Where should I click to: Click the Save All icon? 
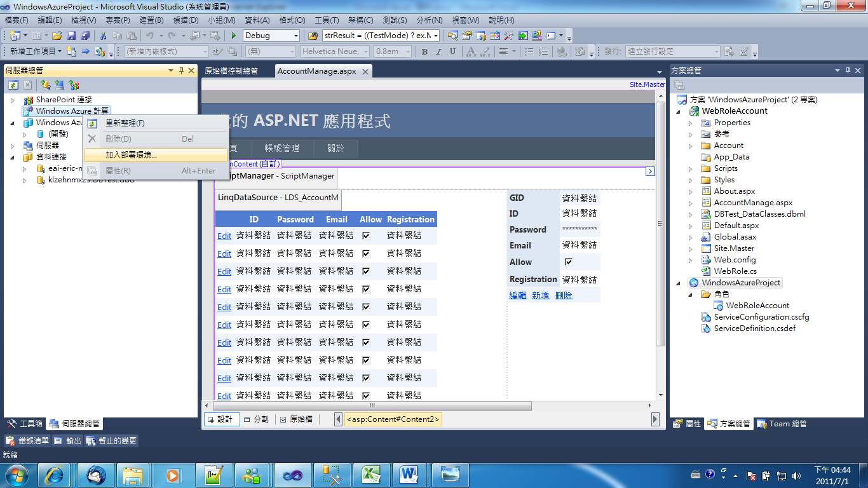pos(85,36)
